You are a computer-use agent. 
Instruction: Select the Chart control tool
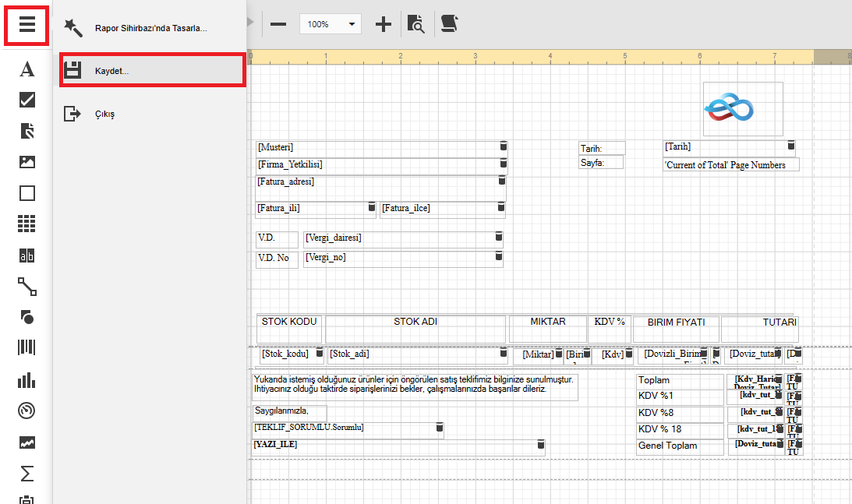pyautogui.click(x=27, y=379)
